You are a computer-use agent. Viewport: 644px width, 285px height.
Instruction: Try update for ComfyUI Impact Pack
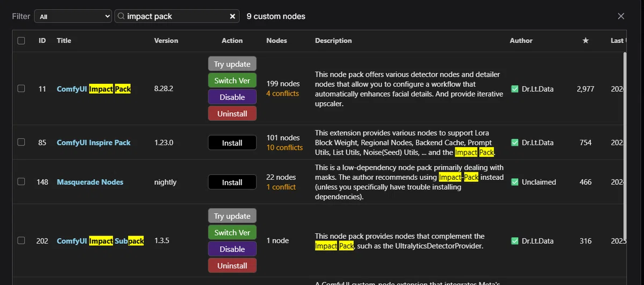pyautogui.click(x=232, y=64)
